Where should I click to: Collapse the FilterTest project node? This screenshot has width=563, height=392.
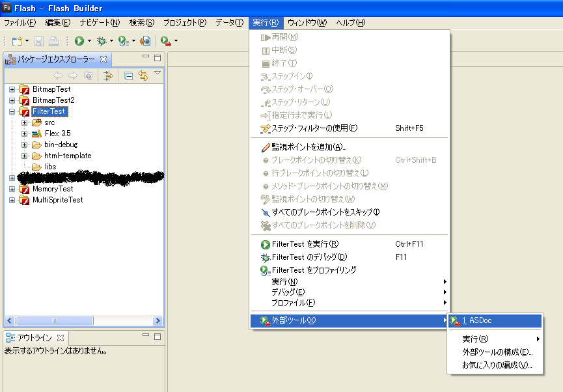[12, 111]
